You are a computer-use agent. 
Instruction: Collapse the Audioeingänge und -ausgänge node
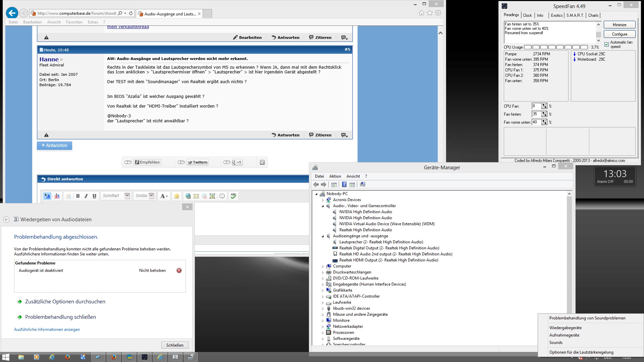pos(323,236)
